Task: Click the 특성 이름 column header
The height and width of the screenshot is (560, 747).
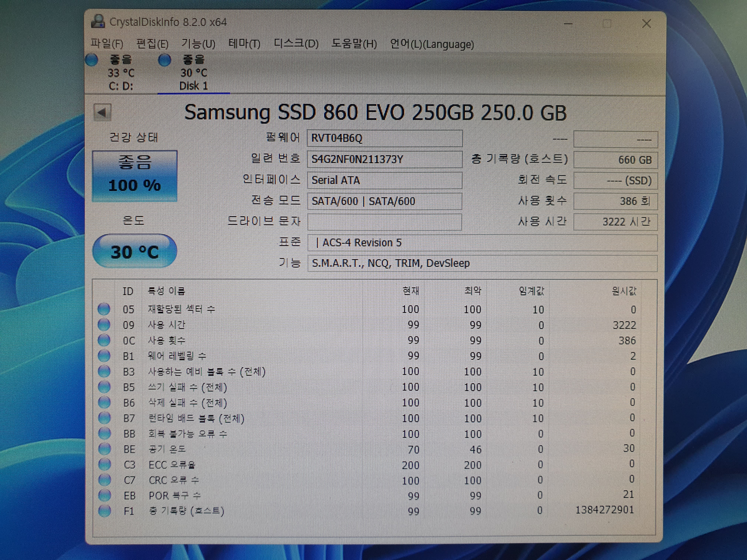Action: click(x=167, y=291)
